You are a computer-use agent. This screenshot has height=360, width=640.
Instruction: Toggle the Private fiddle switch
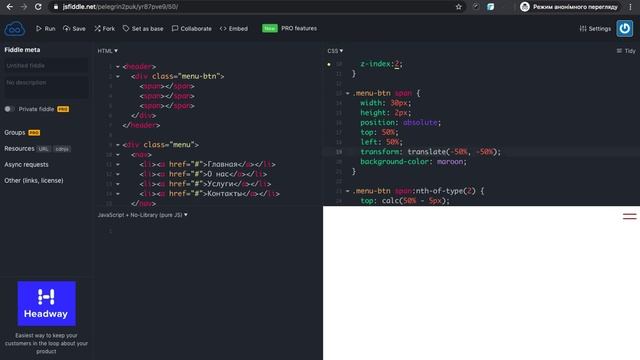pyautogui.click(x=9, y=109)
